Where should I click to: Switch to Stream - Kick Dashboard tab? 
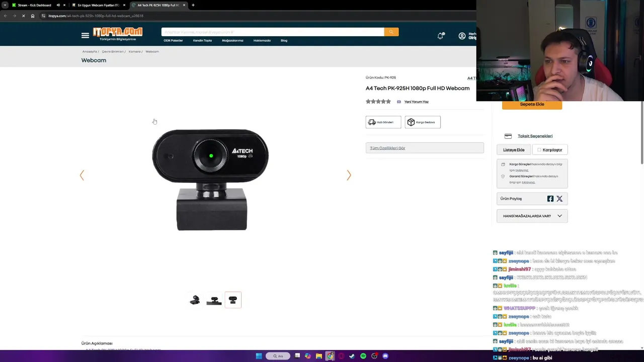(34, 5)
